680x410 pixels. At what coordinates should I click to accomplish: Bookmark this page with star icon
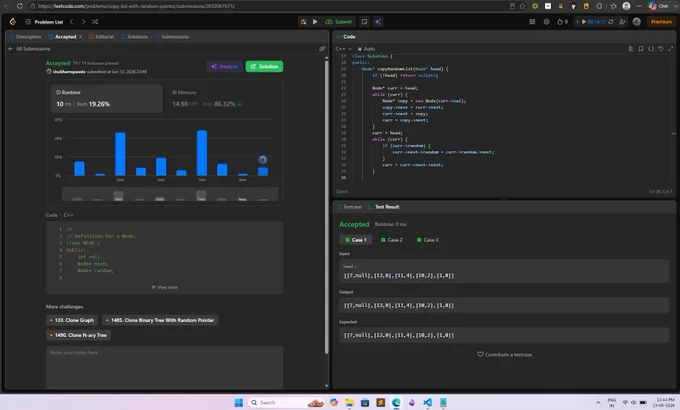coord(523,6)
